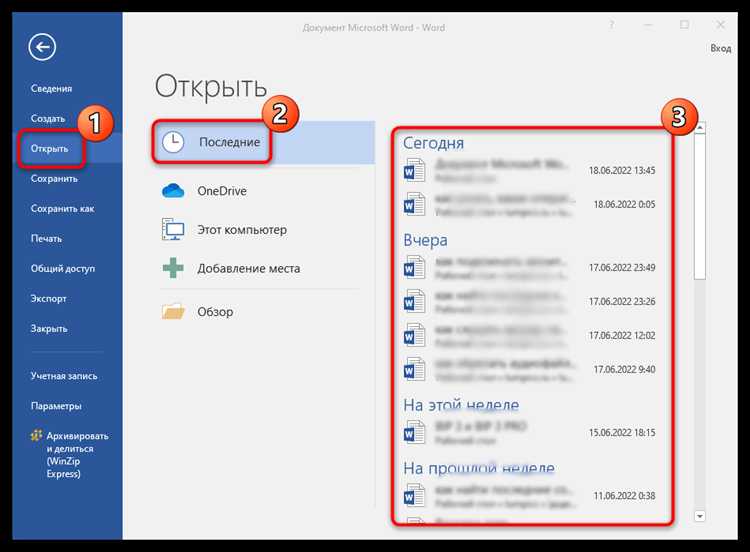Viewport: 750px width, 552px height.
Task: Click the recent list scrollbar thumb
Action: coord(700,206)
